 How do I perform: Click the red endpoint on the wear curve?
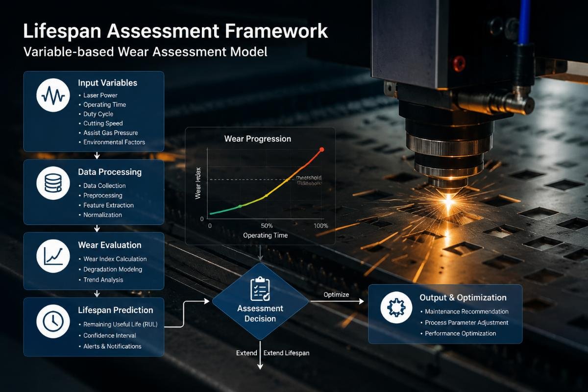[x=321, y=149]
